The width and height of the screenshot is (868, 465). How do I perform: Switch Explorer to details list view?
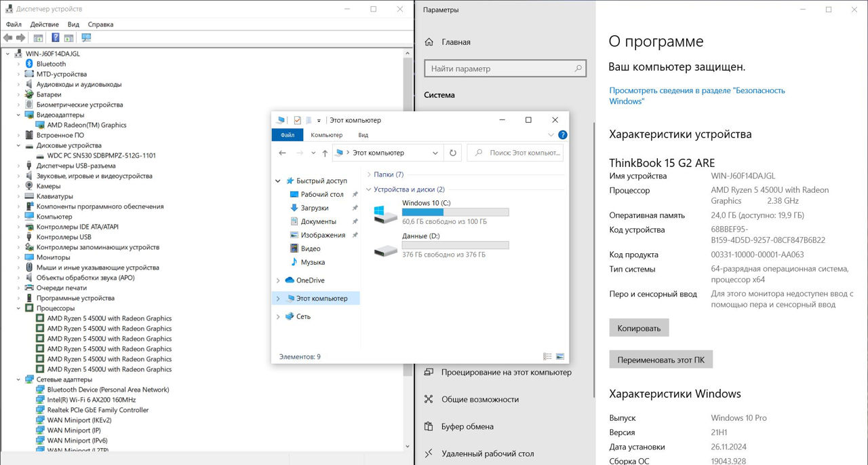[547, 356]
